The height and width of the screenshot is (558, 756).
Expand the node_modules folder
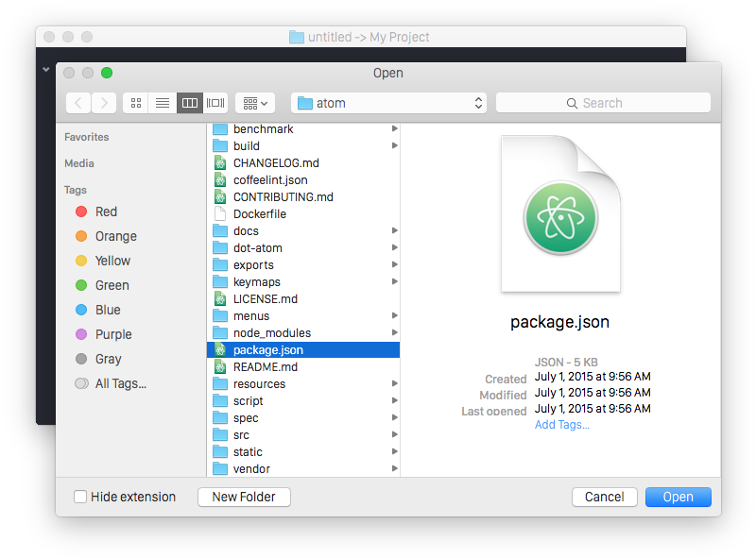click(x=394, y=332)
